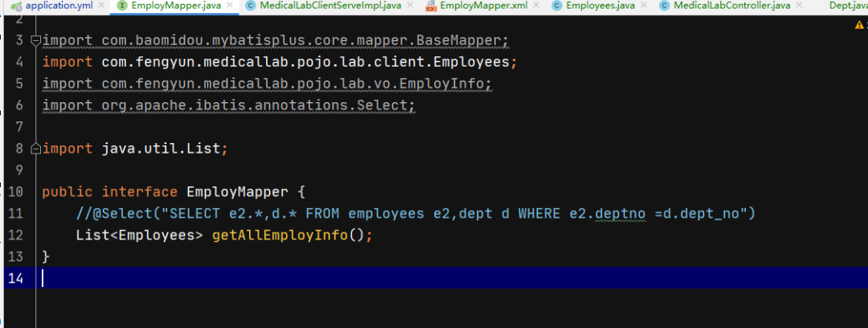Image resolution: width=868 pixels, height=328 pixels.
Task: Click the MedicalLabController.java class icon
Action: pos(665,6)
